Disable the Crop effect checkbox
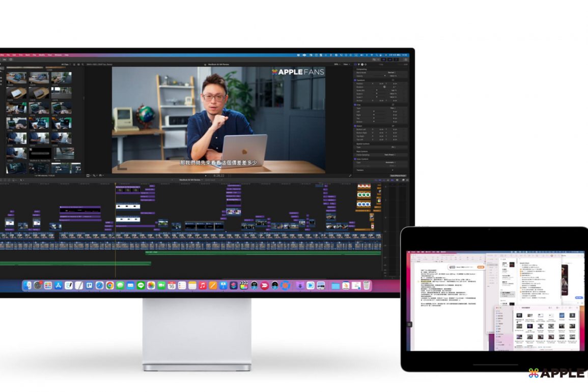The height and width of the screenshot is (392, 588). pyautogui.click(x=355, y=104)
